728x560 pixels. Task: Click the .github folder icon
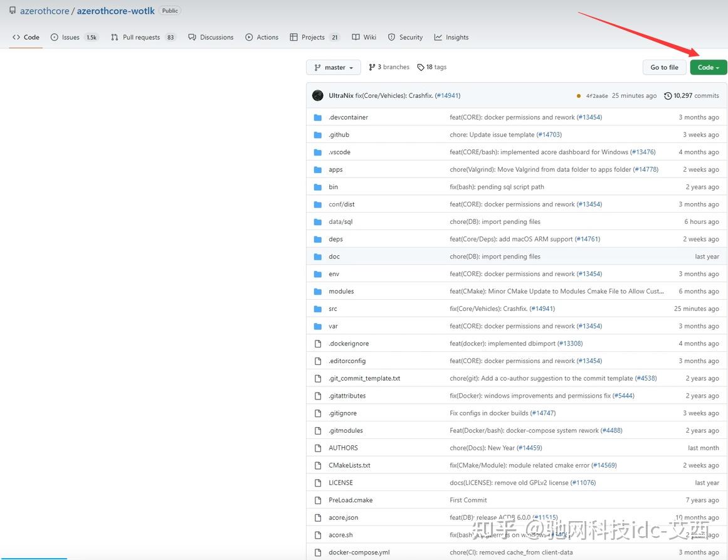317,135
